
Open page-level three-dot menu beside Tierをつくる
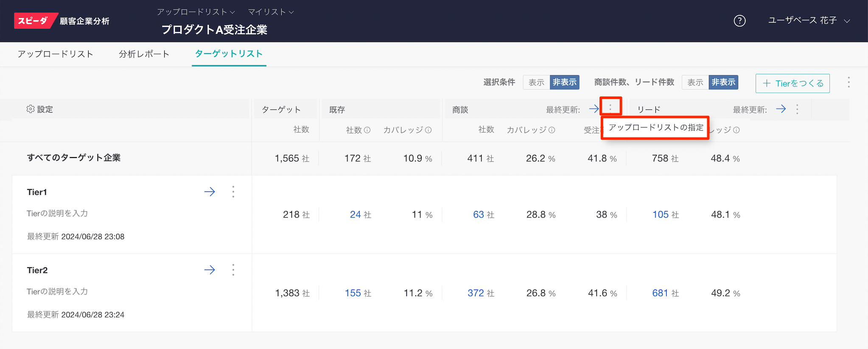point(848,82)
